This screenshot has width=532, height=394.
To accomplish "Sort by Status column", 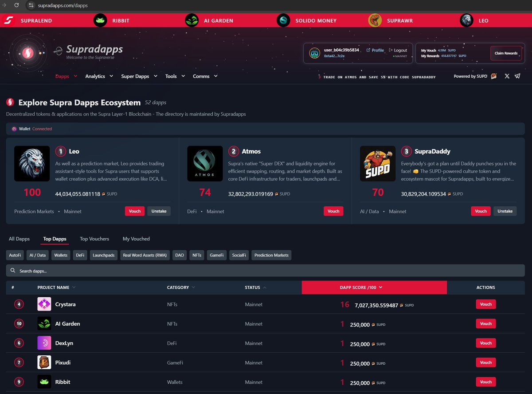I will click(256, 288).
